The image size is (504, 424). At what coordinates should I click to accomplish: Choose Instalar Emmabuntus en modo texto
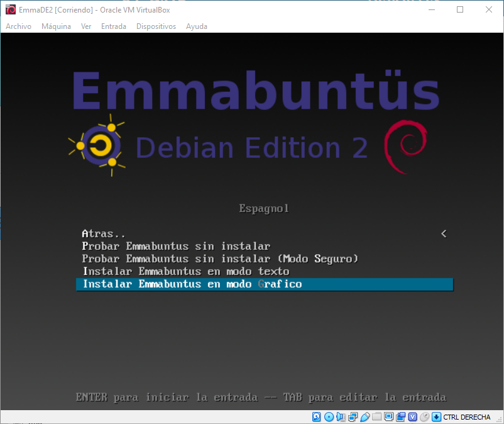click(x=185, y=271)
